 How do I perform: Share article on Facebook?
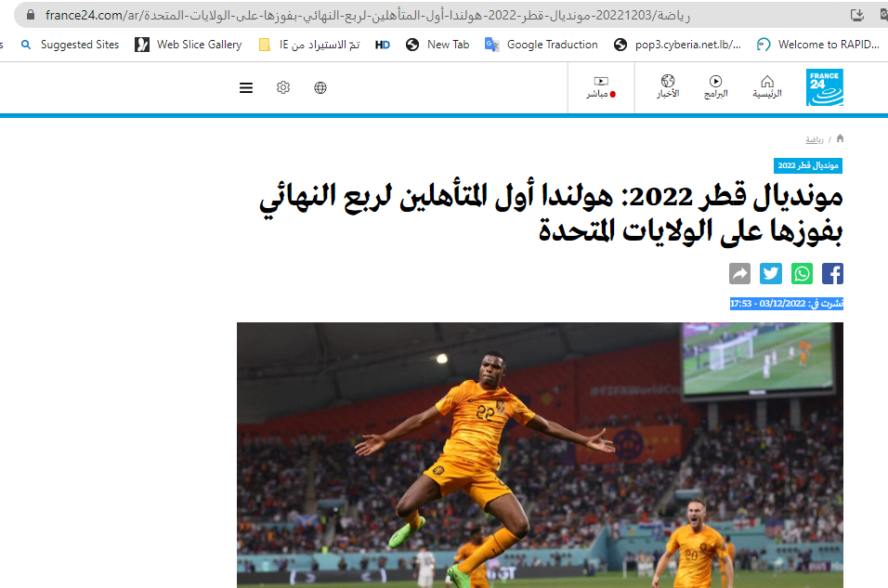(832, 273)
